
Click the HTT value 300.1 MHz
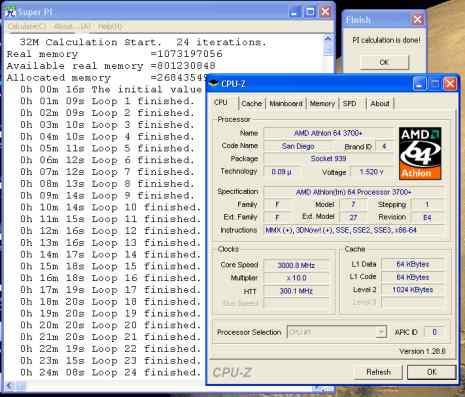(x=296, y=291)
